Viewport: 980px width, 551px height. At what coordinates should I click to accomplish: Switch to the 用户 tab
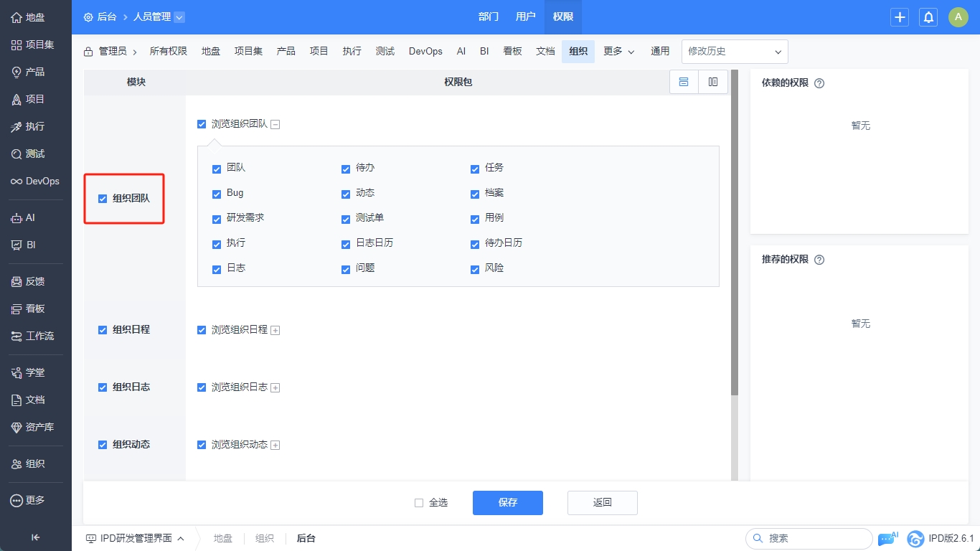525,17
